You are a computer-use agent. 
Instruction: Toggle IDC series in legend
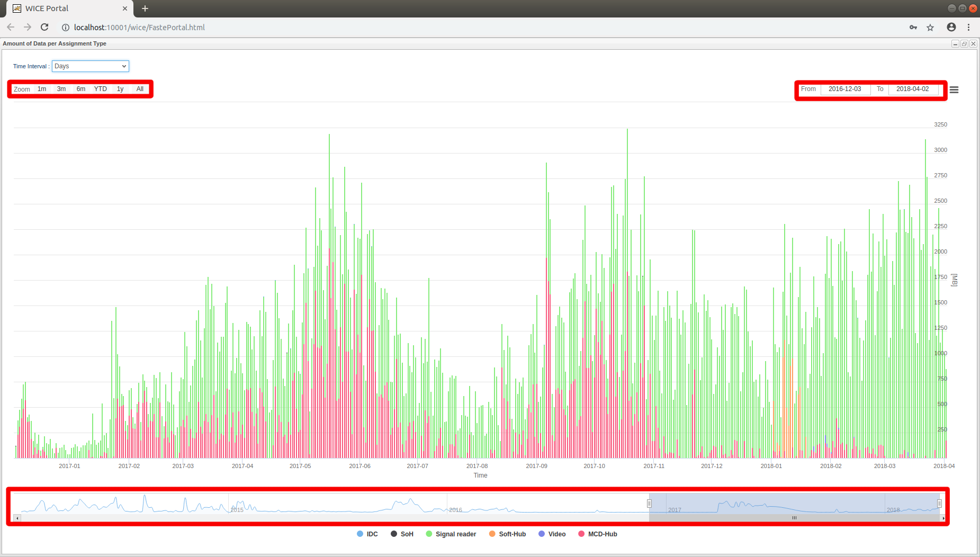(367, 534)
